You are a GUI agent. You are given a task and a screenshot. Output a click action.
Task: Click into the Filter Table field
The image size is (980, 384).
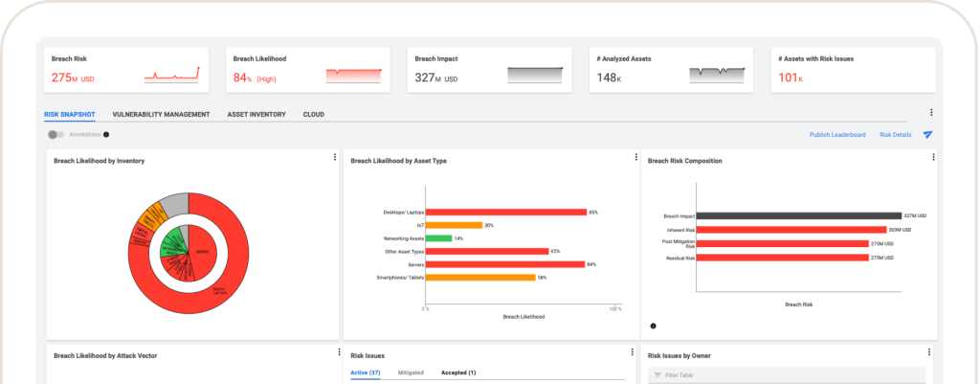click(790, 375)
